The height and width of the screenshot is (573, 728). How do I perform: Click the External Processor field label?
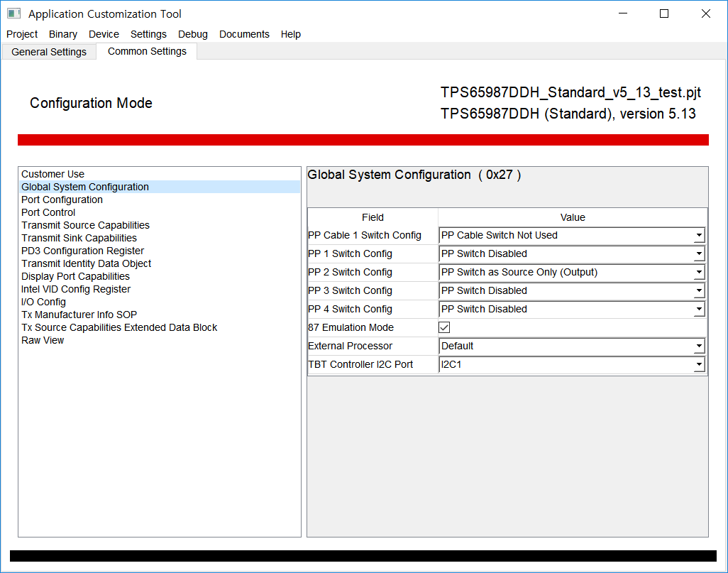point(350,346)
